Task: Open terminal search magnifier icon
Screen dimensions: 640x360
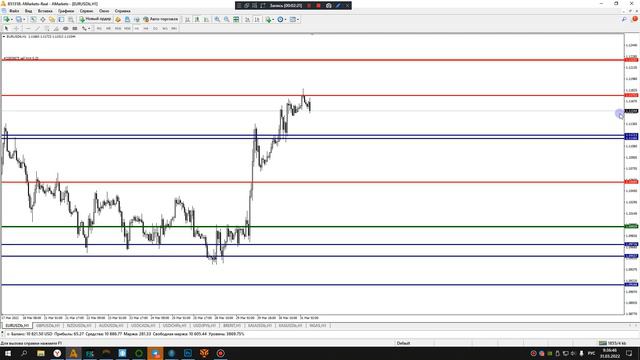Action: 624,19
